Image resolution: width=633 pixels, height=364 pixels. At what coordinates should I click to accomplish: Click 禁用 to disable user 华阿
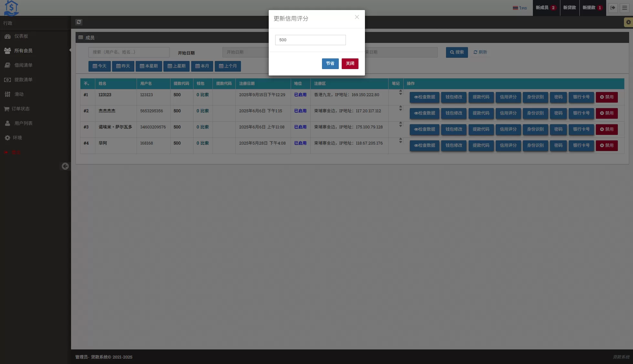[607, 146]
